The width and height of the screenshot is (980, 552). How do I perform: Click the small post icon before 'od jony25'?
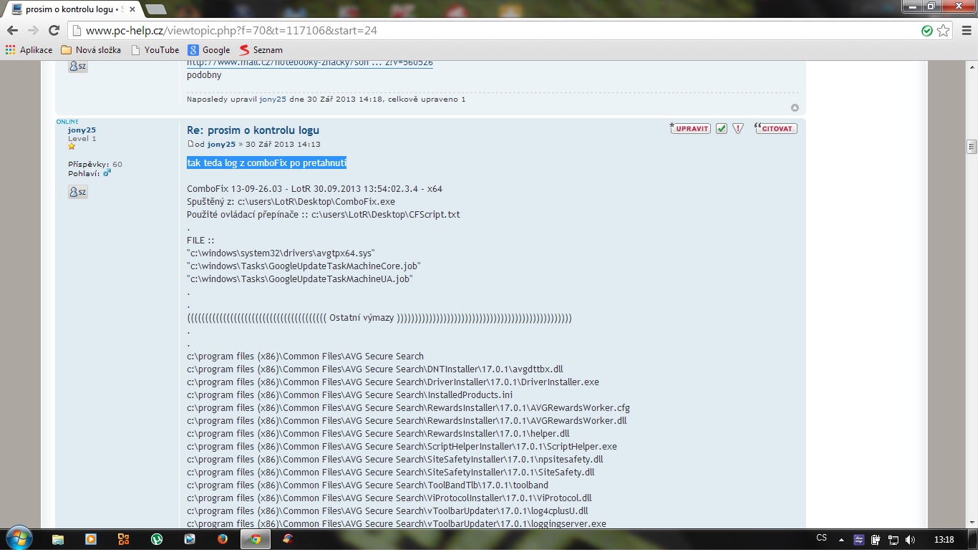[x=190, y=144]
